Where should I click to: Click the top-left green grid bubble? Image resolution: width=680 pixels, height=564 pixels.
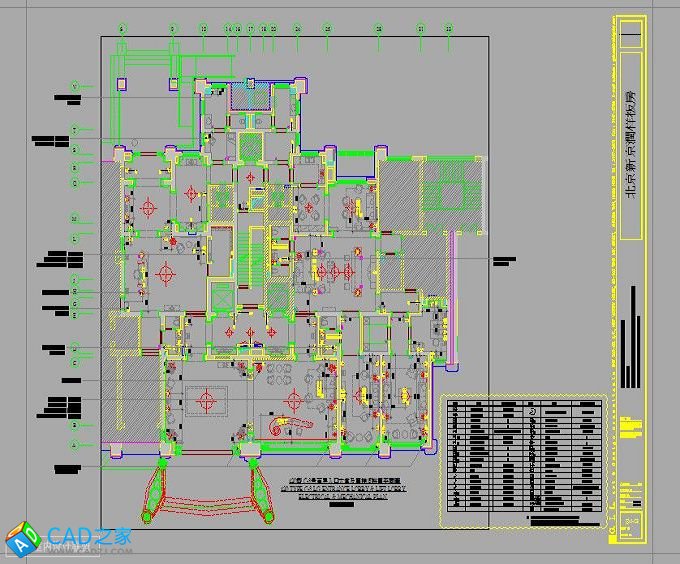(x=121, y=29)
